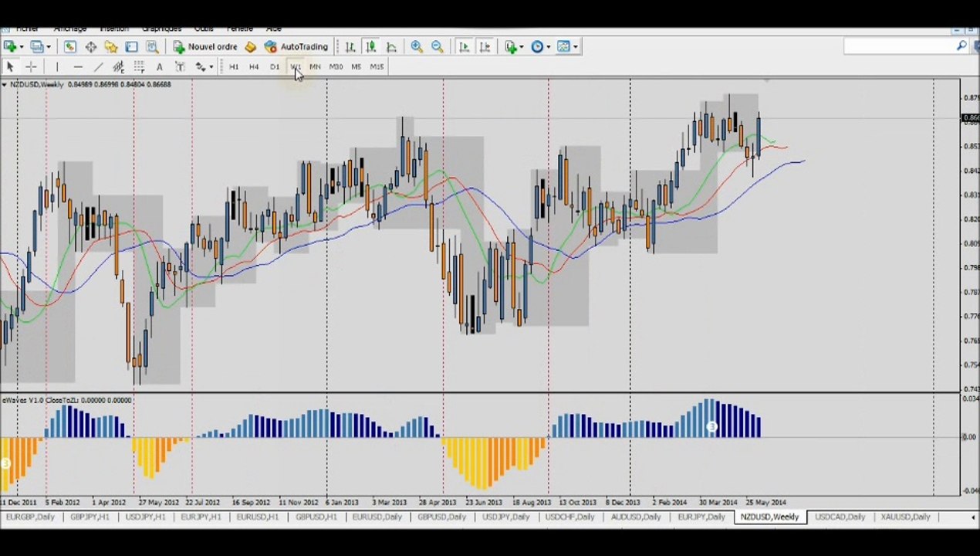Screen dimensions: 980x556
Task: Open the Strategy Tester magnifier icon
Action: 152,47
